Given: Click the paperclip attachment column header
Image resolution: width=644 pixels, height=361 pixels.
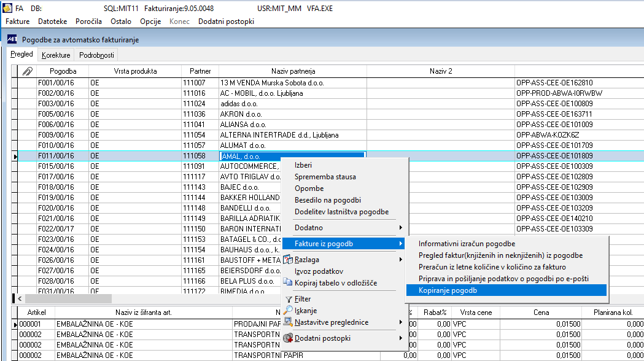Looking at the screenshot, I should pyautogui.click(x=26, y=71).
